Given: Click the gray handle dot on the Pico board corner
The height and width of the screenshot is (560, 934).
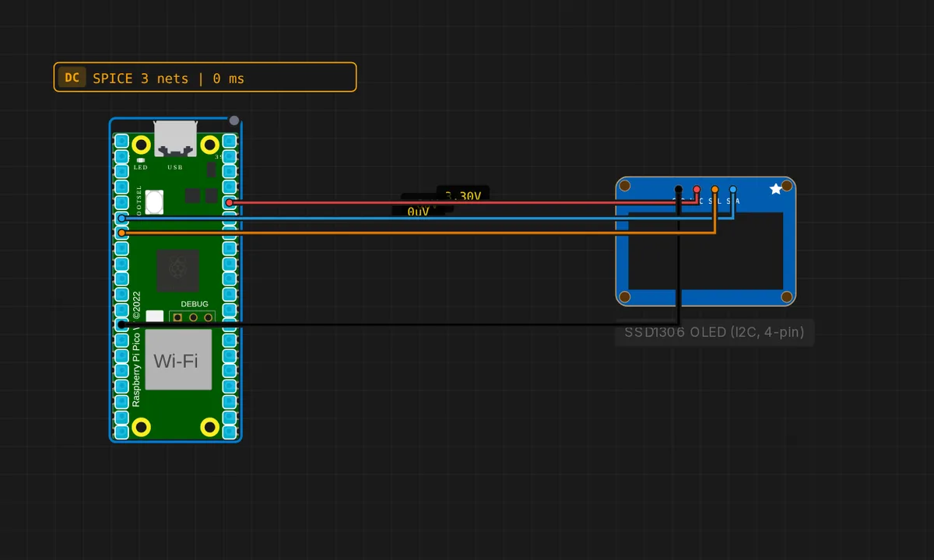Looking at the screenshot, I should click(234, 121).
